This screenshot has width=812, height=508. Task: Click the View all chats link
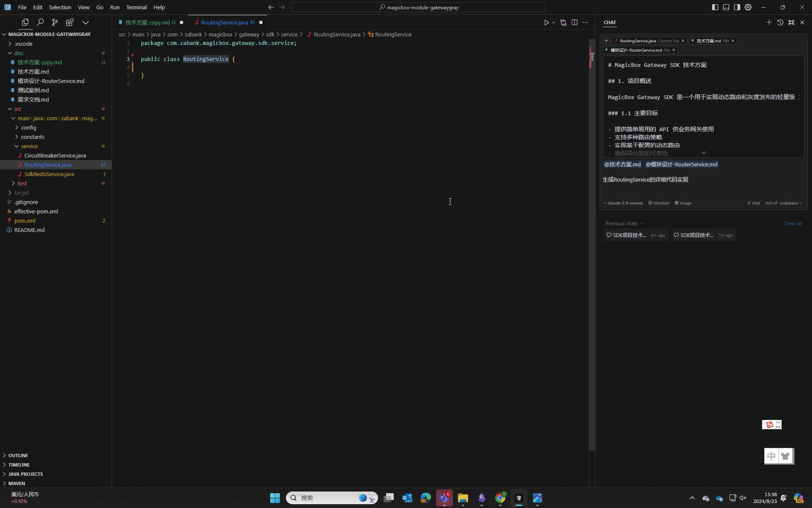tap(793, 224)
